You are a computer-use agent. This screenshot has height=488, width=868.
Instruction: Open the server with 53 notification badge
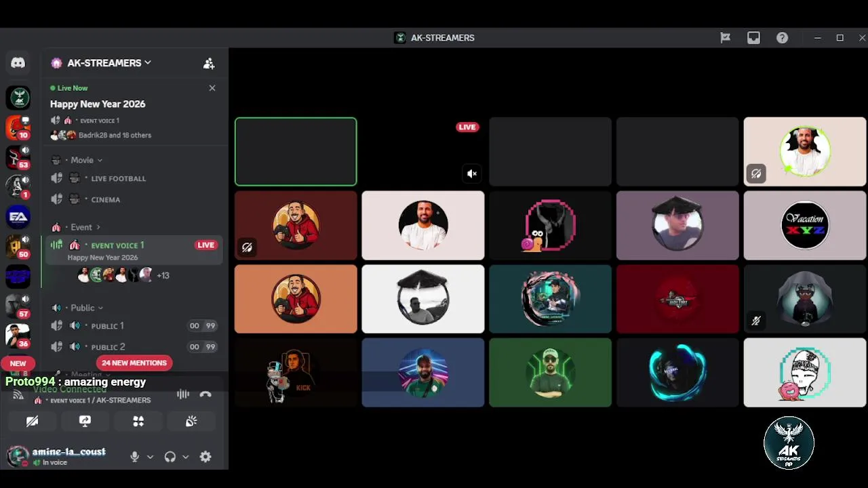click(x=18, y=157)
